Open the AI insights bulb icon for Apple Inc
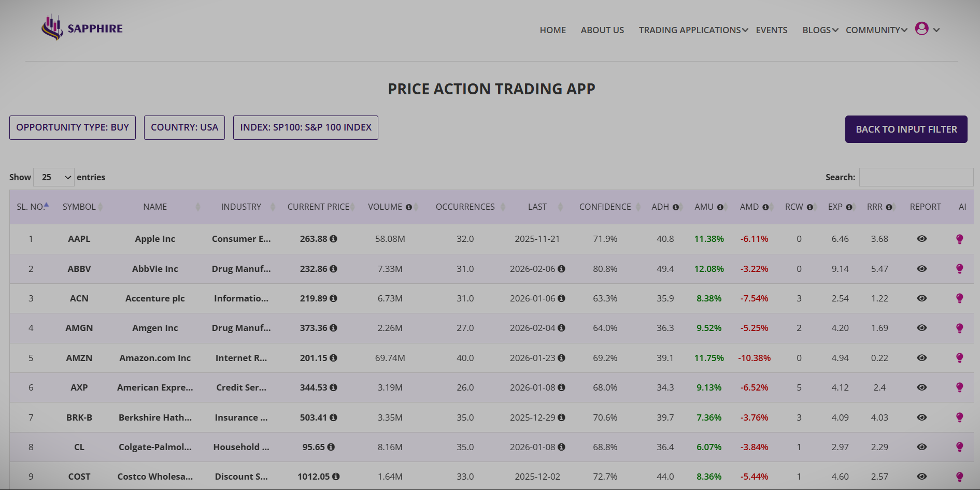 tap(959, 239)
